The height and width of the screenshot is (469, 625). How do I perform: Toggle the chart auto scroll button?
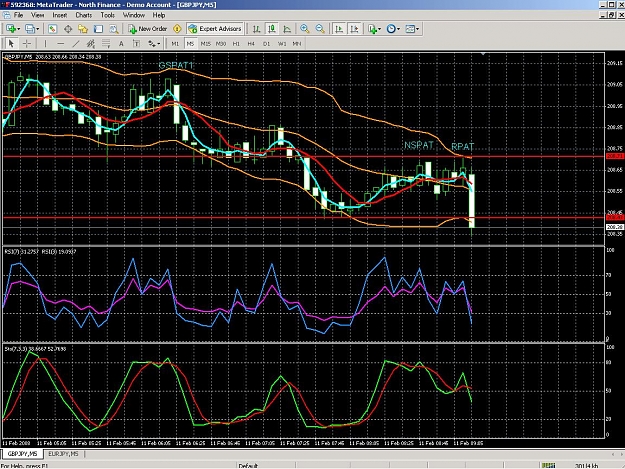click(x=339, y=29)
